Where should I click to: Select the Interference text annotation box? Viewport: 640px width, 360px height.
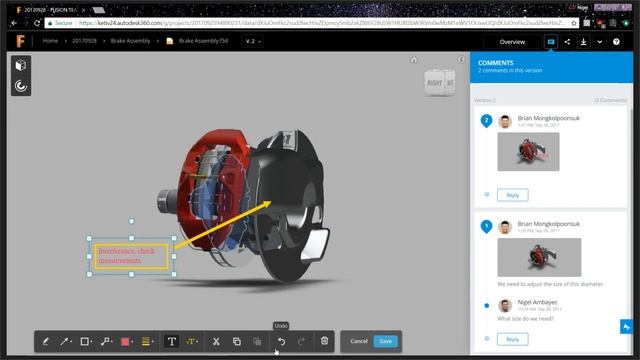tap(131, 256)
